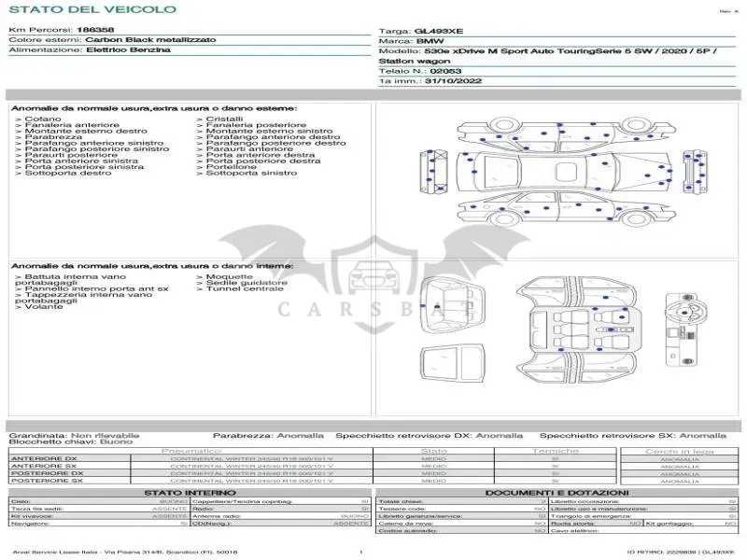Click 'Specchietto retrovisore DX: Anomalia'
This screenshot has width=747, height=560.
430,436
